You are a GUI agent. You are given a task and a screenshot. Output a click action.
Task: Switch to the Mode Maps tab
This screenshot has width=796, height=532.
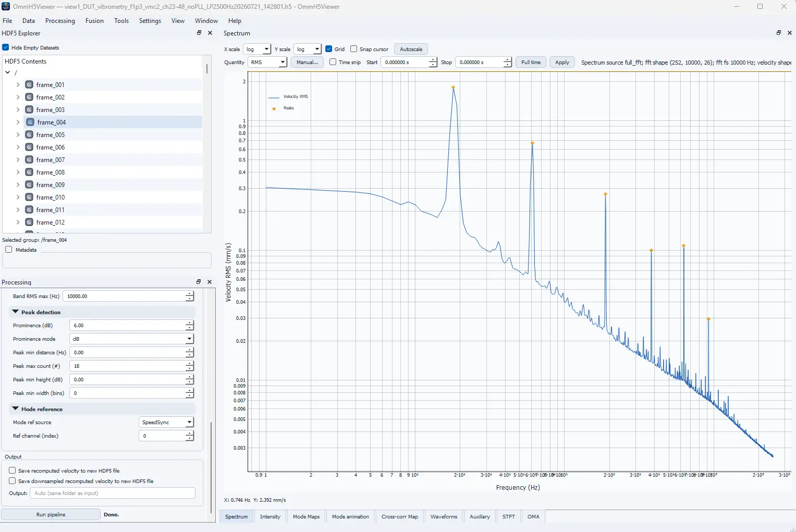tap(306, 516)
